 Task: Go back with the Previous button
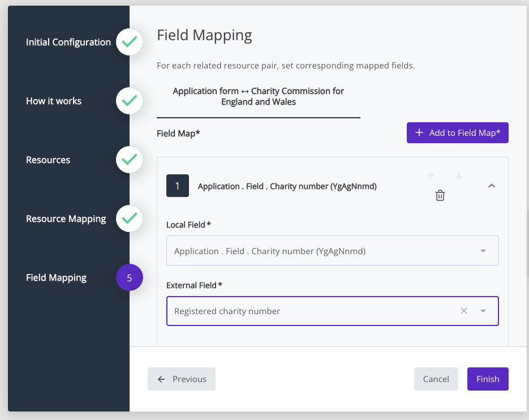(182, 379)
